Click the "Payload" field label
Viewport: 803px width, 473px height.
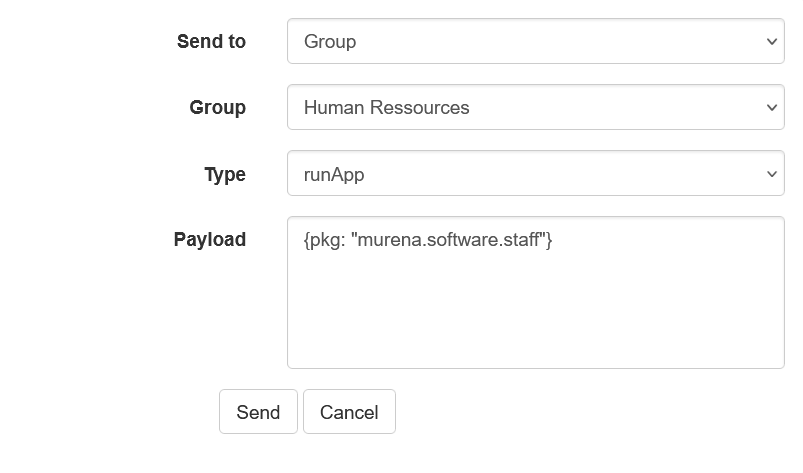(209, 240)
